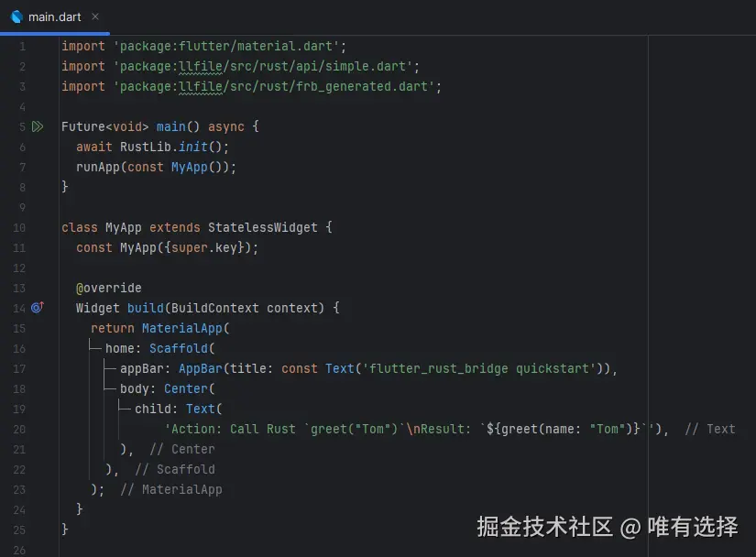Click the 'async' keyword on line 5
Image resolution: width=756 pixels, height=557 pixels.
click(226, 126)
